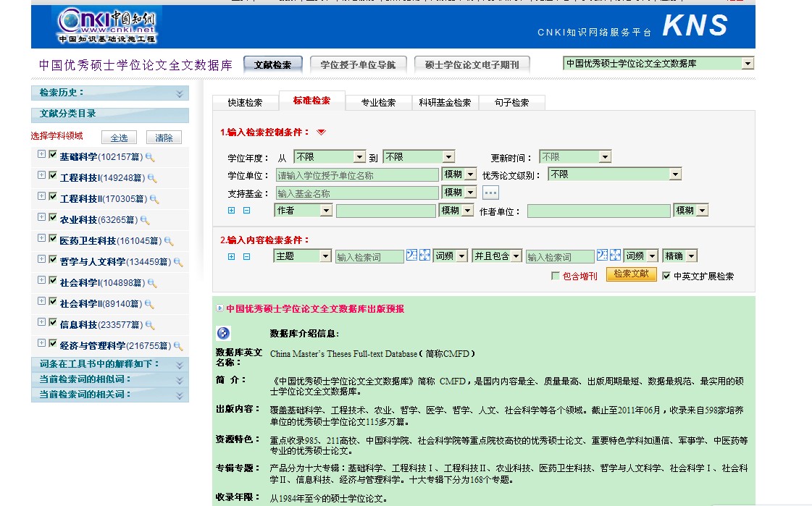
Task: Click second helper icon after second 输入检索词 box
Action: pyautogui.click(x=615, y=255)
